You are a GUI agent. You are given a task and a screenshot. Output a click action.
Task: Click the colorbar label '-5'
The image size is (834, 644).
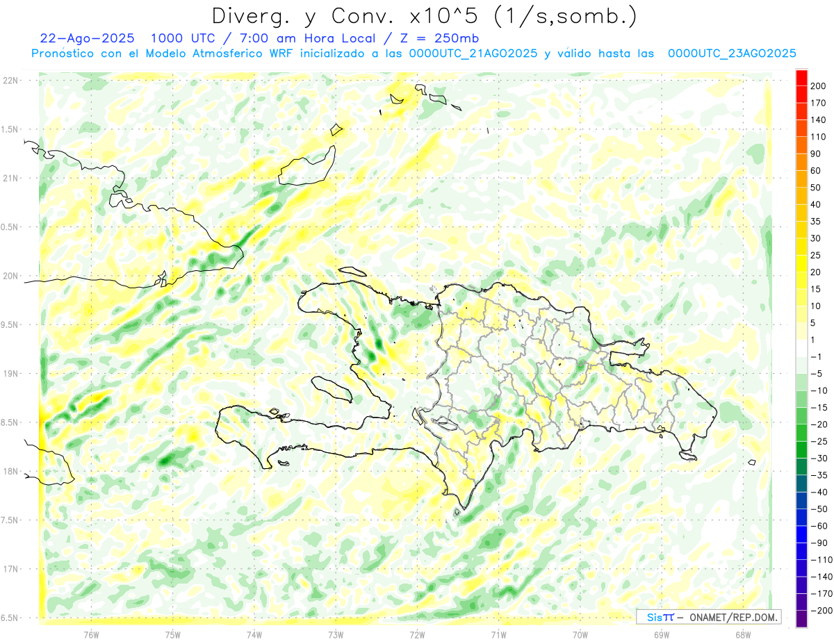817,374
